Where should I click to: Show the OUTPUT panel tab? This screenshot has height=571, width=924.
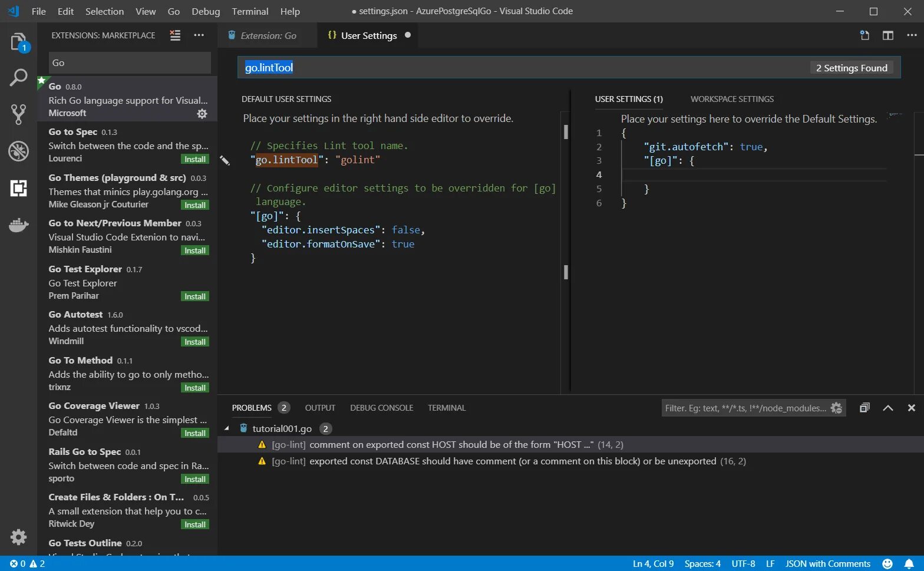(320, 408)
